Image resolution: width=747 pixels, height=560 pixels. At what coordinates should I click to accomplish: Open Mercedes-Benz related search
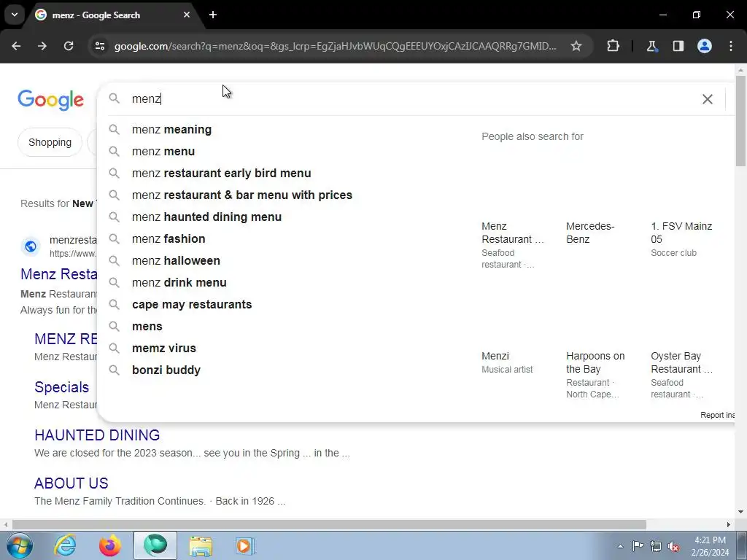[x=590, y=233]
